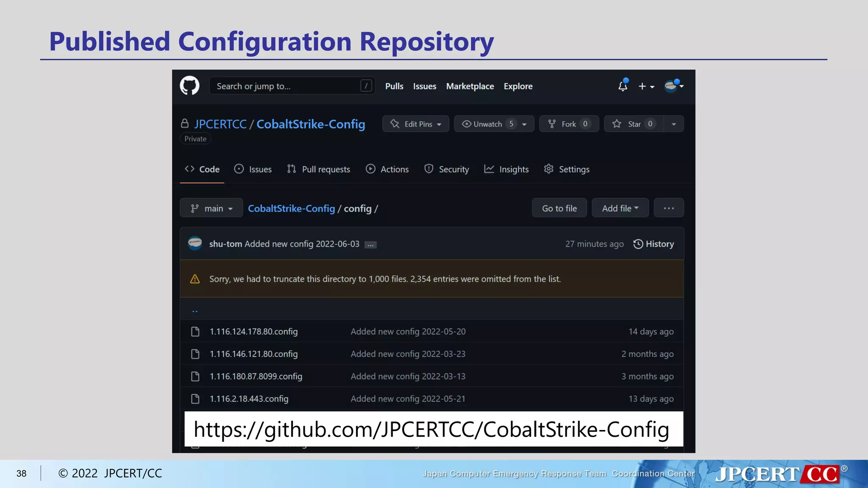The width and height of the screenshot is (868, 488).
Task: Expand the main branch selector
Action: click(x=211, y=208)
